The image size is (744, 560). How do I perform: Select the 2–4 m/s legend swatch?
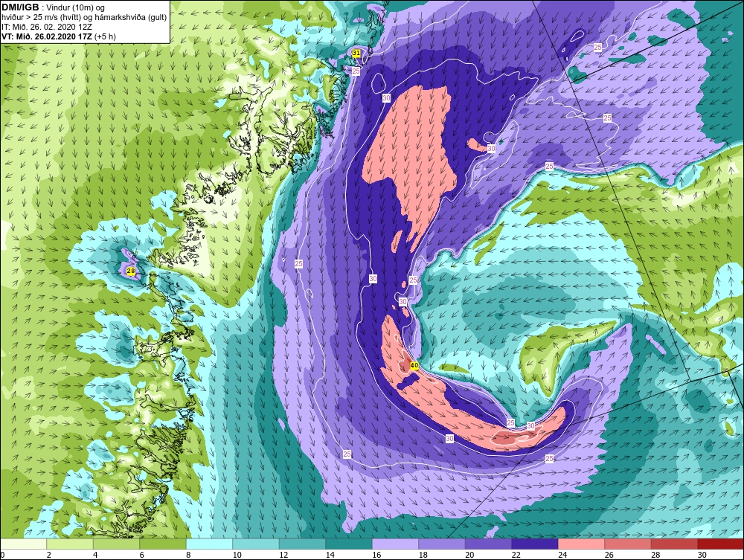[x=70, y=544]
